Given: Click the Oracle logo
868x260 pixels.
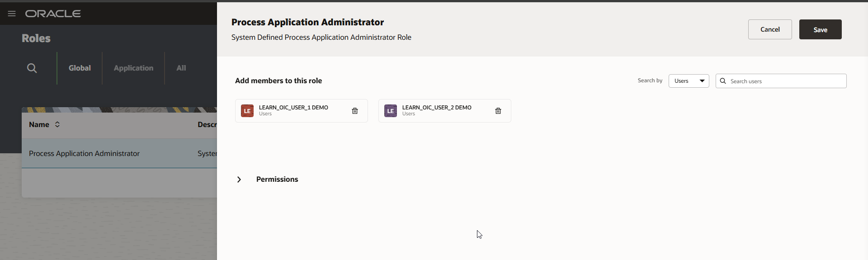Looking at the screenshot, I should click(x=53, y=14).
